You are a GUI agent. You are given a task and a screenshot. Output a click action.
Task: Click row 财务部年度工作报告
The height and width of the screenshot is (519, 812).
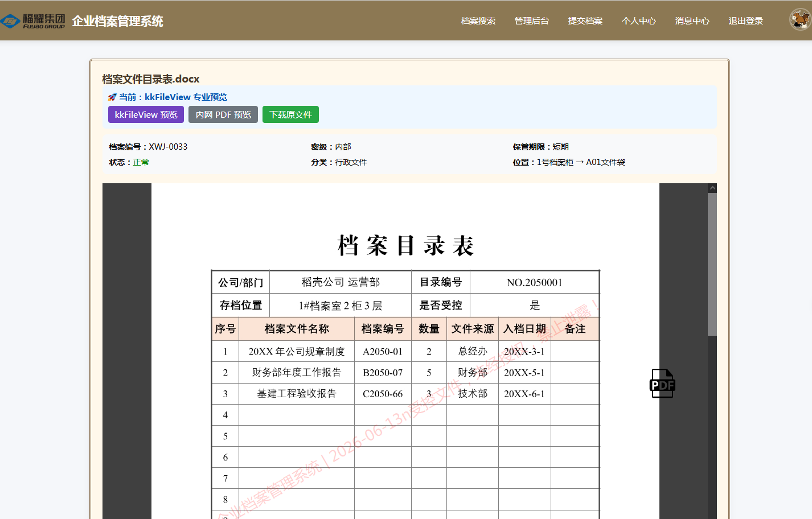[297, 373]
